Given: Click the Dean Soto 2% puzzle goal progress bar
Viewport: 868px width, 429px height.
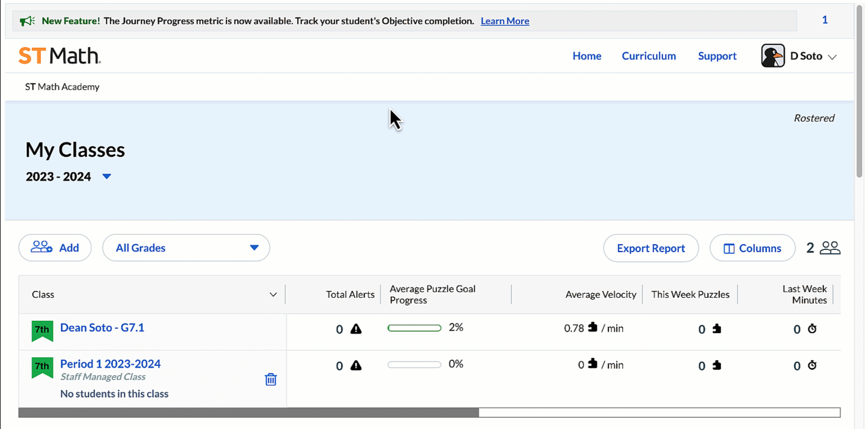Looking at the screenshot, I should coord(415,328).
